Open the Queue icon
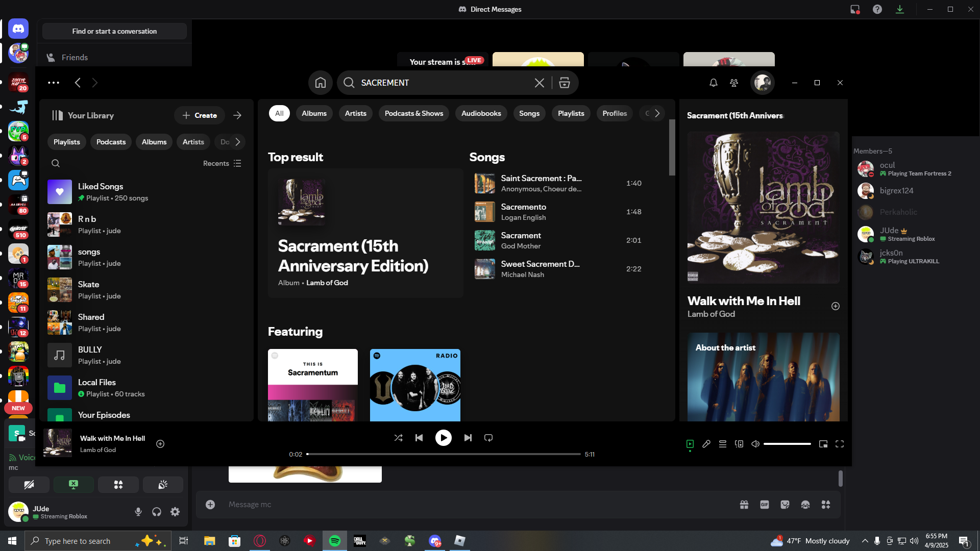980x551 pixels. (x=723, y=444)
